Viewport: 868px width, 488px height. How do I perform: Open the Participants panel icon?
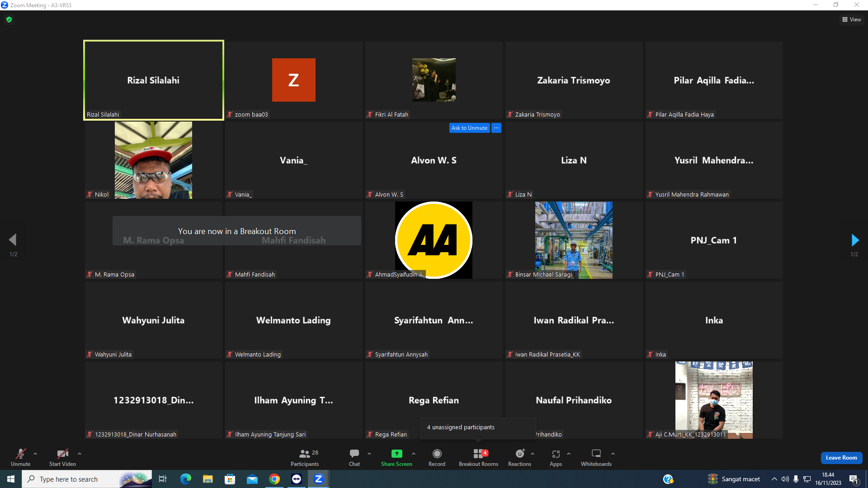[x=305, y=454]
